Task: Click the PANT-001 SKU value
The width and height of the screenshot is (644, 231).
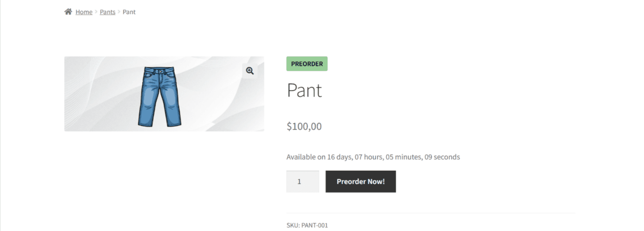Action: coord(315,225)
